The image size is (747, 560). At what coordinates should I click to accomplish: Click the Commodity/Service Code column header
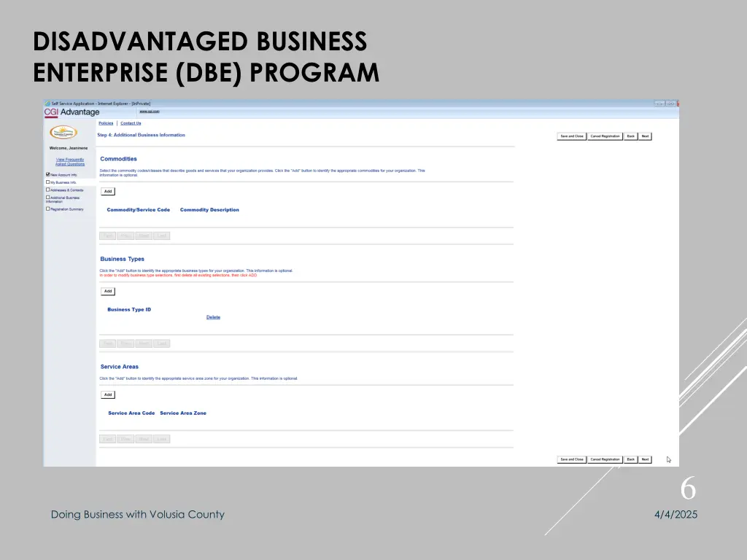click(x=138, y=210)
